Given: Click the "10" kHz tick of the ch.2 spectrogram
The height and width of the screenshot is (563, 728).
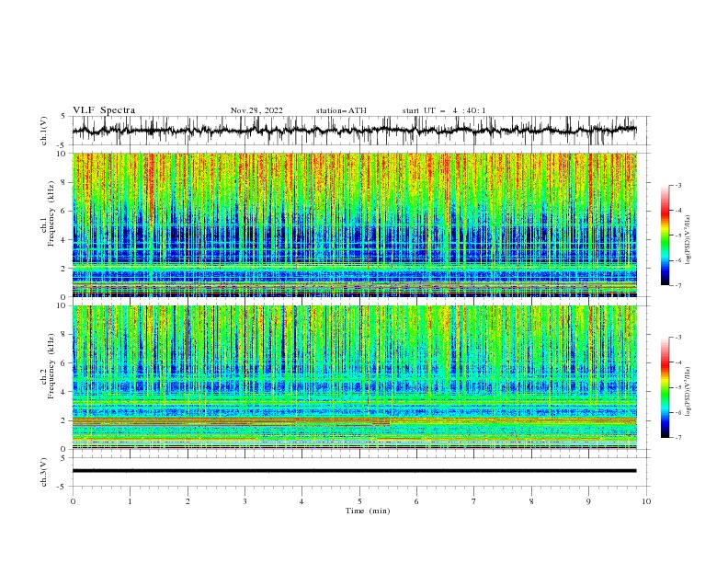Looking at the screenshot, I should 63,305.
